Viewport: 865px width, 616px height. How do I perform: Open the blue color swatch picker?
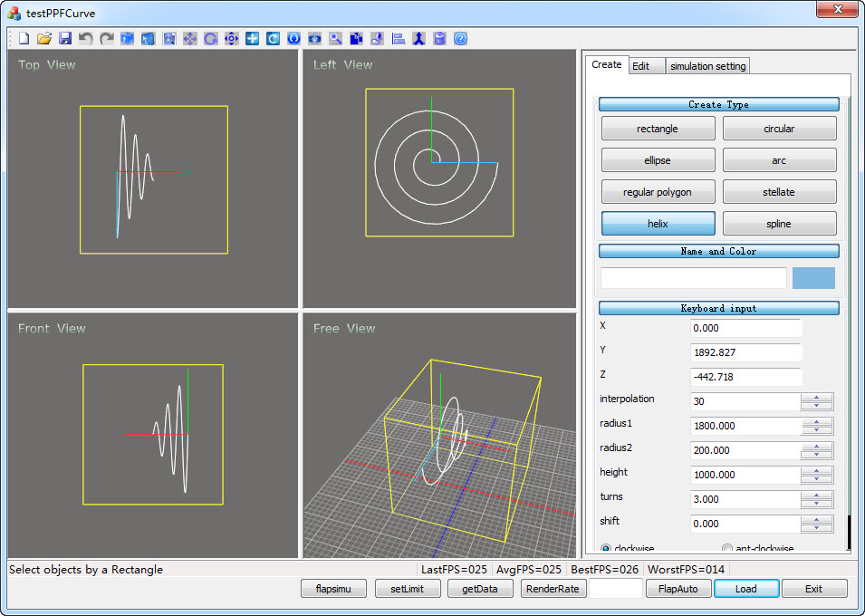(813, 278)
